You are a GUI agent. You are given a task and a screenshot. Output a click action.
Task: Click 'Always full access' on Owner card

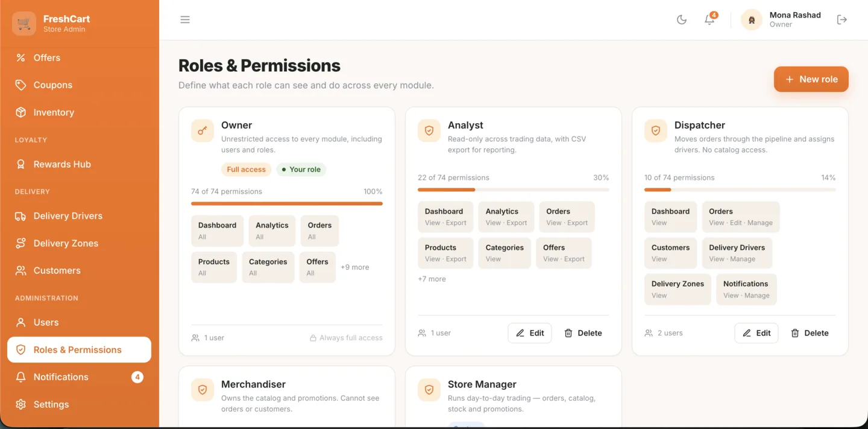pos(346,338)
